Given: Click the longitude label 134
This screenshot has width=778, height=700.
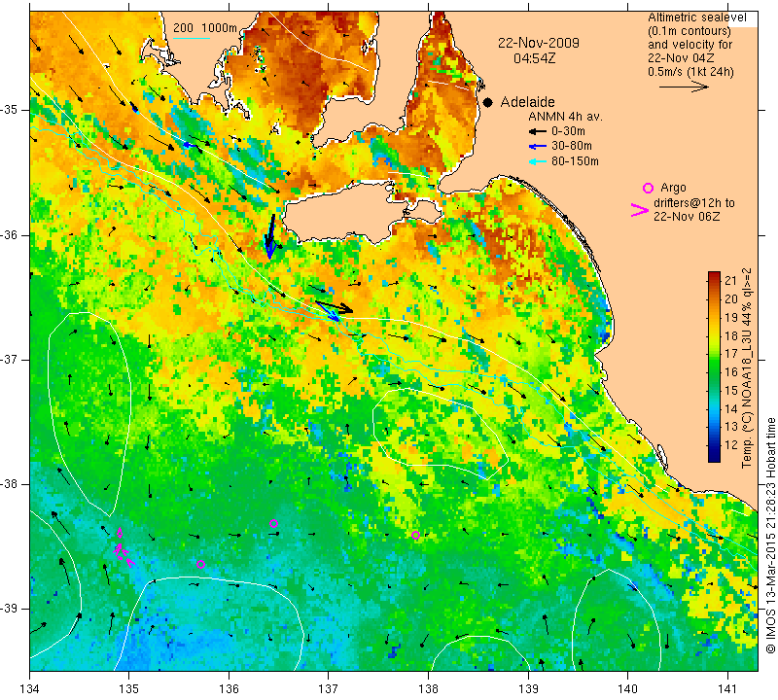Looking at the screenshot, I should pos(30,689).
